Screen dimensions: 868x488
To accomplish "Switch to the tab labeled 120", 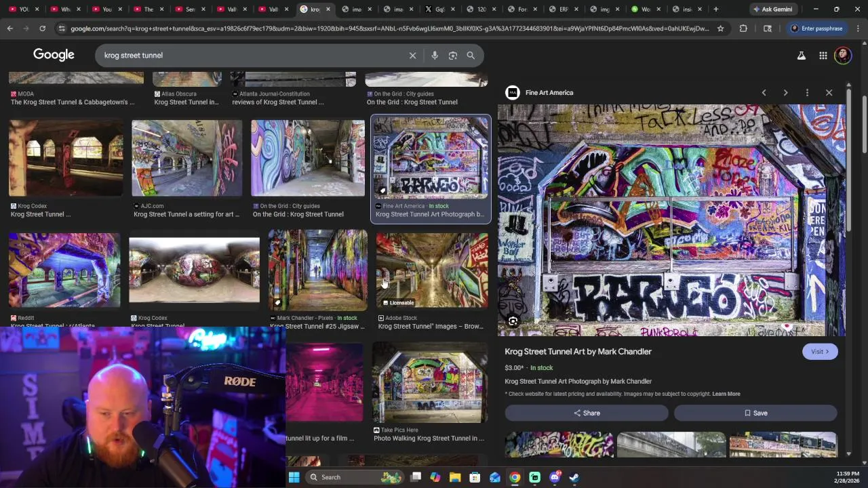I will (481, 9).
